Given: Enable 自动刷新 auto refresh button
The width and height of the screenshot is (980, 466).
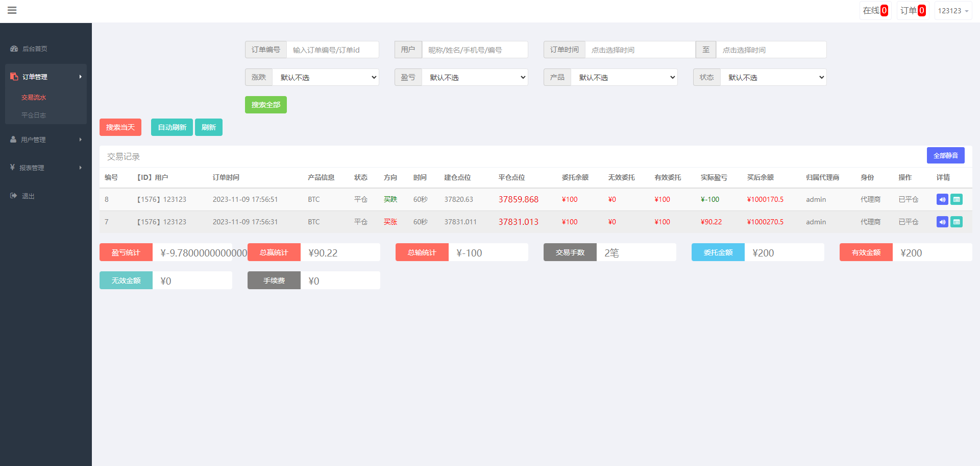Looking at the screenshot, I should (172, 127).
